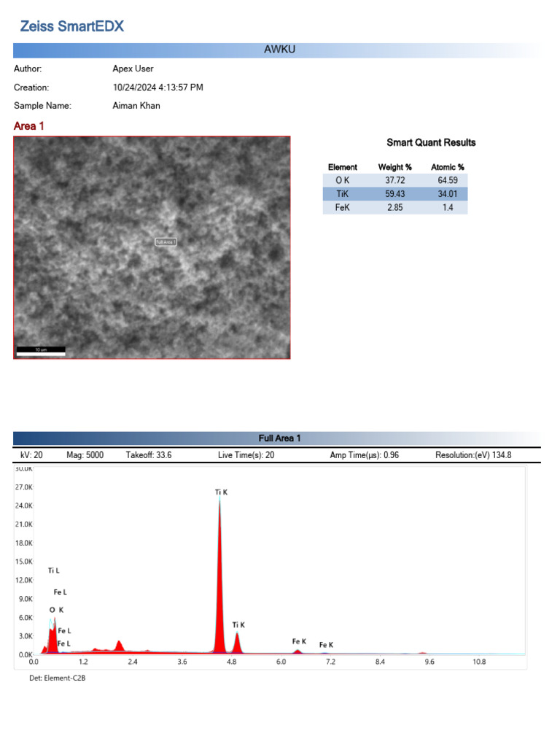This screenshot has height=747, width=560.
Task: Select the TiK element row
Action: click(395, 194)
